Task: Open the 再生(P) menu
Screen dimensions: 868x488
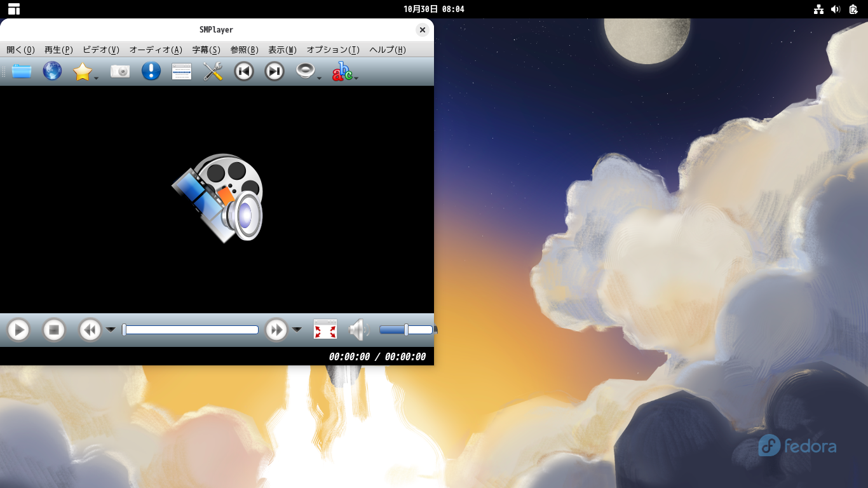Action: tap(59, 50)
